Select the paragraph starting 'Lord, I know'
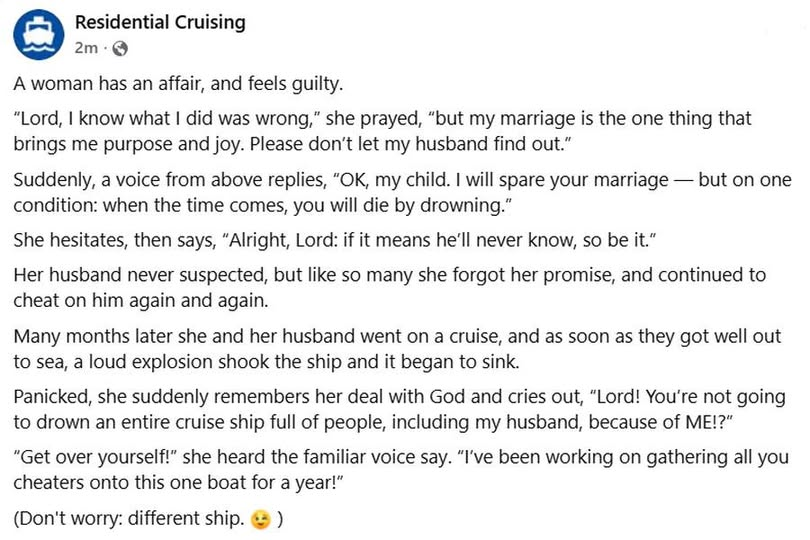This screenshot has height=540, width=810. click(380, 130)
